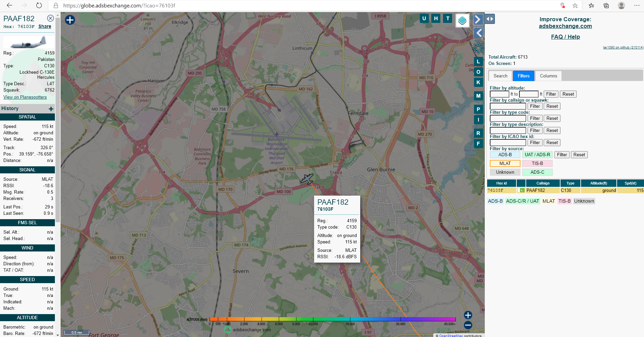Screen dimensions: 644x337
Task: Go back in browser history
Action: 9,5
